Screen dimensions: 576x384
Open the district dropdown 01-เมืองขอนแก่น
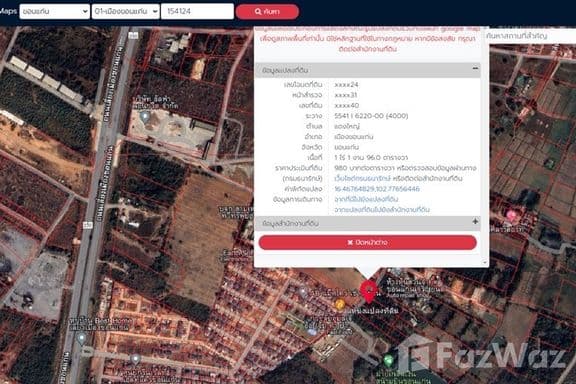click(x=126, y=11)
